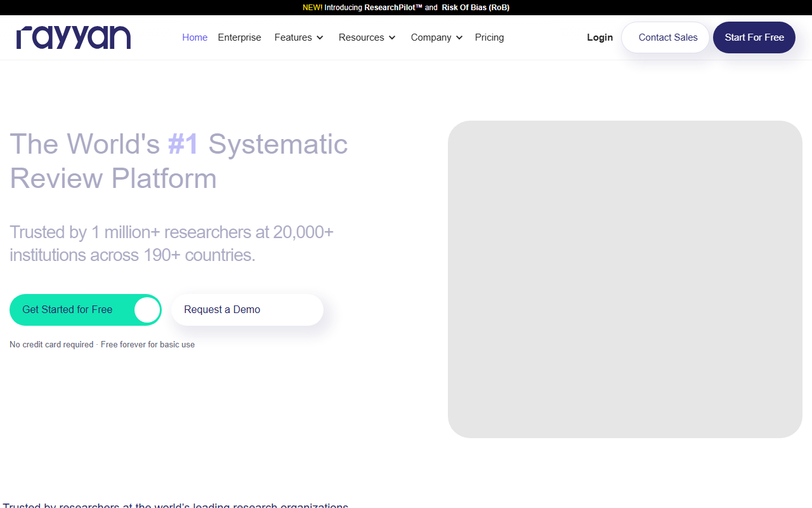This screenshot has height=508, width=812.
Task: Click the green Get Started for Free button
Action: [86, 310]
